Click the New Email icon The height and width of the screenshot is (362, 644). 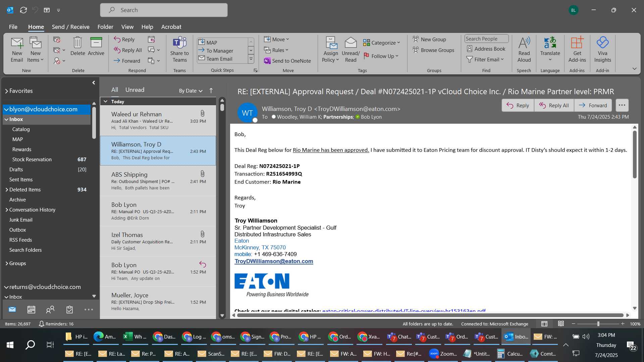pos(17,50)
